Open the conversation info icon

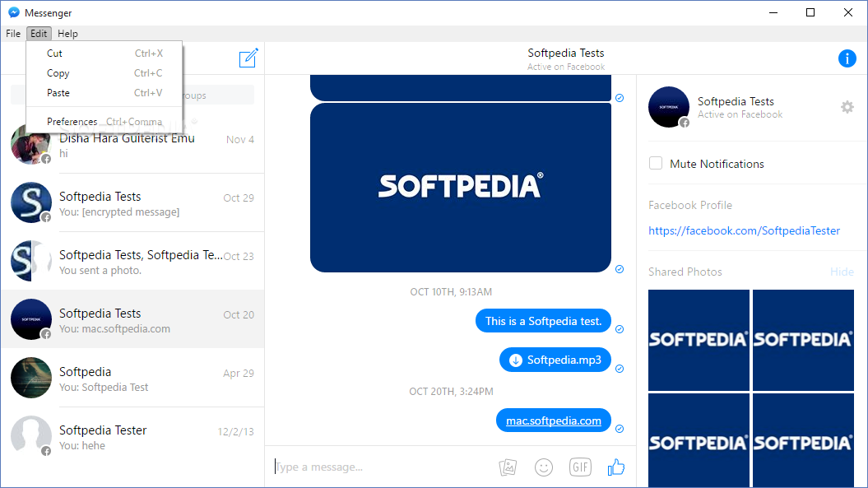pos(847,58)
